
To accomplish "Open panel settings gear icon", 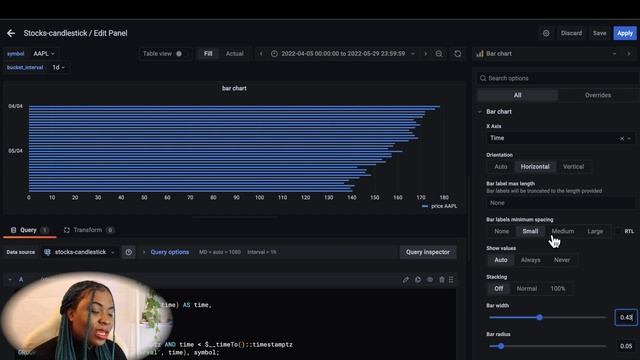I will pos(546,33).
